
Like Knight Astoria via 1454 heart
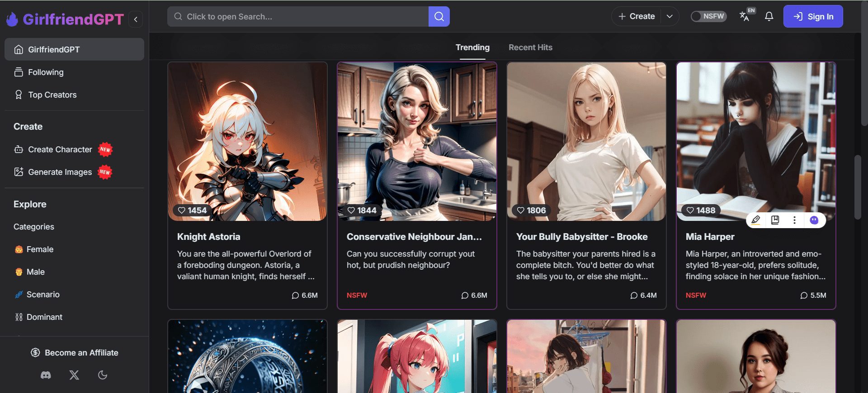point(192,210)
